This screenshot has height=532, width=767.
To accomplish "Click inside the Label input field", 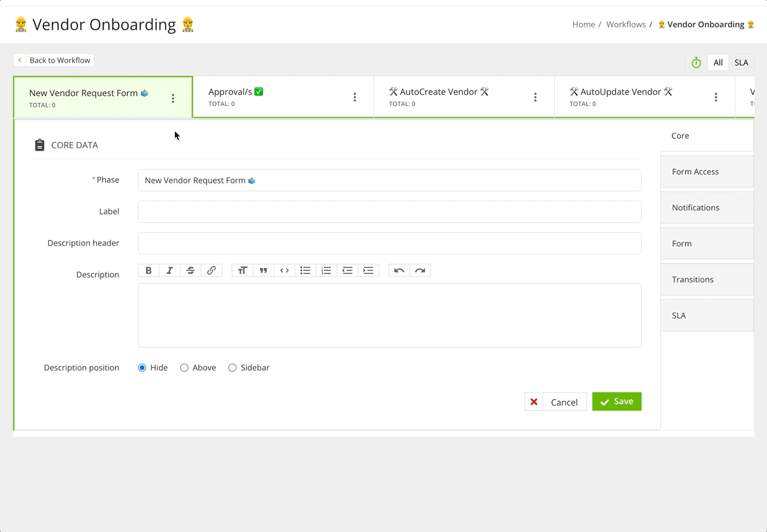I will (390, 211).
